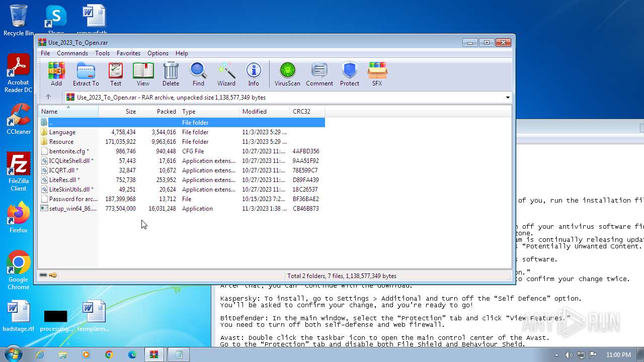Open termplann document on desktop
644x362 pixels.
[x=94, y=316]
